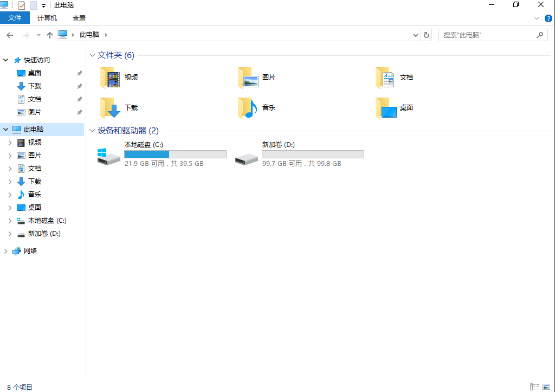Select 图片 under quick access
Viewport: 555px width, 392px height.
pyautogui.click(x=35, y=112)
